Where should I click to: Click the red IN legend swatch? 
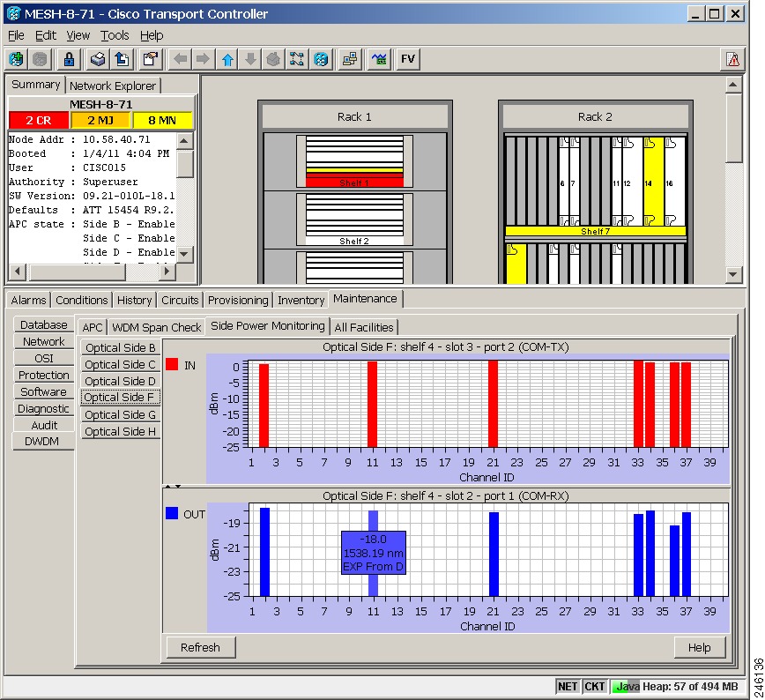click(172, 364)
